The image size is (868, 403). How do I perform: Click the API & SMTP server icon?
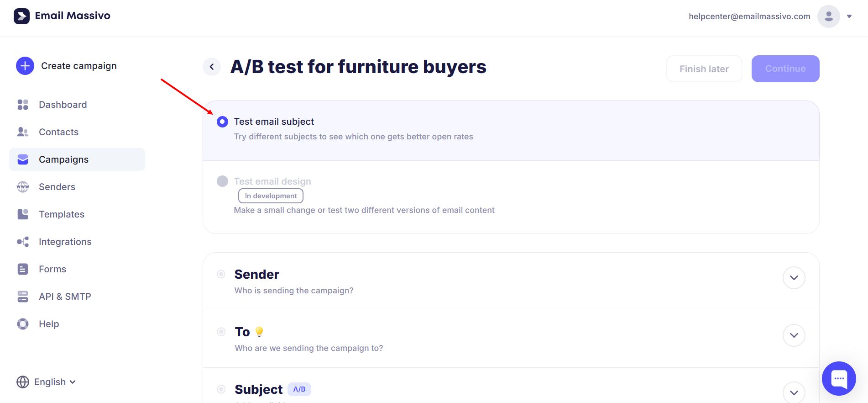(x=23, y=297)
